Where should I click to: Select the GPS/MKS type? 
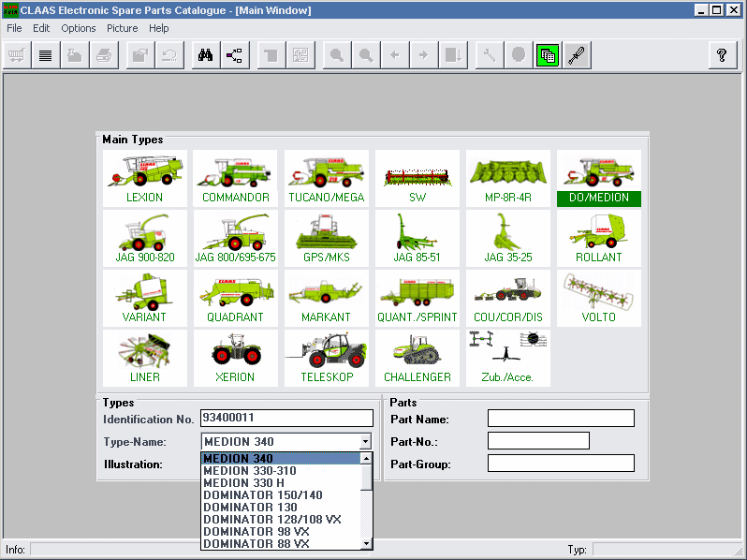[x=327, y=238]
